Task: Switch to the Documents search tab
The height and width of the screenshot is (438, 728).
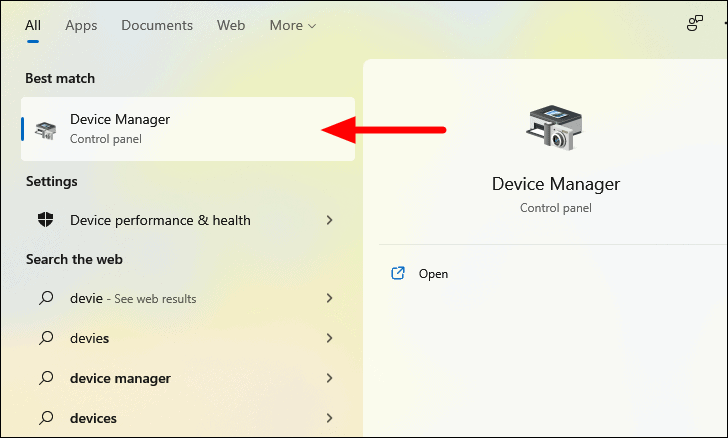Action: point(157,25)
